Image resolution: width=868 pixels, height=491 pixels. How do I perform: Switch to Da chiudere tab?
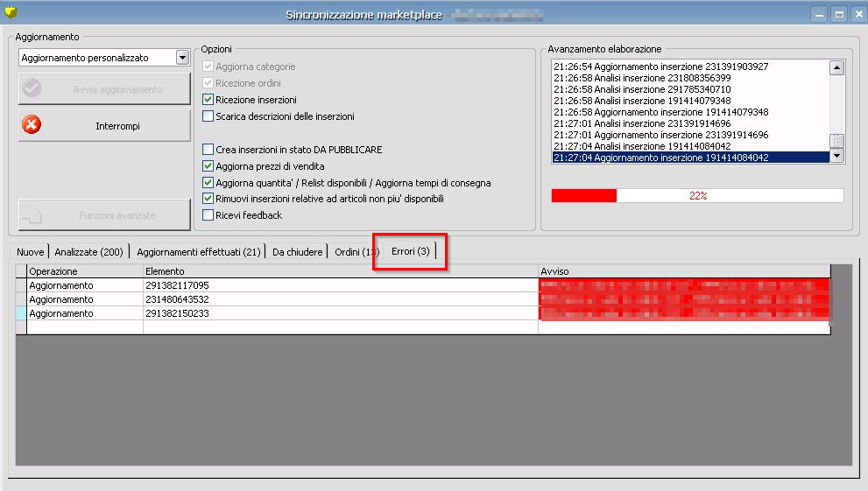click(x=297, y=252)
